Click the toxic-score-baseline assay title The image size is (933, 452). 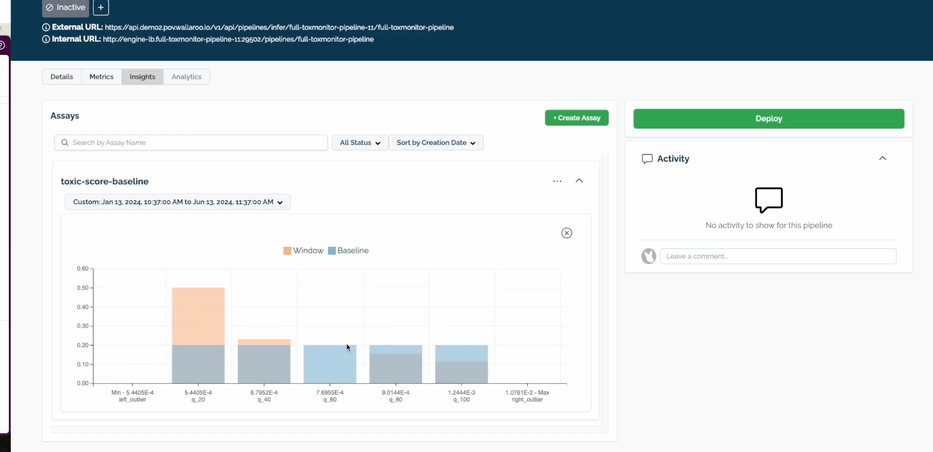[x=105, y=181]
